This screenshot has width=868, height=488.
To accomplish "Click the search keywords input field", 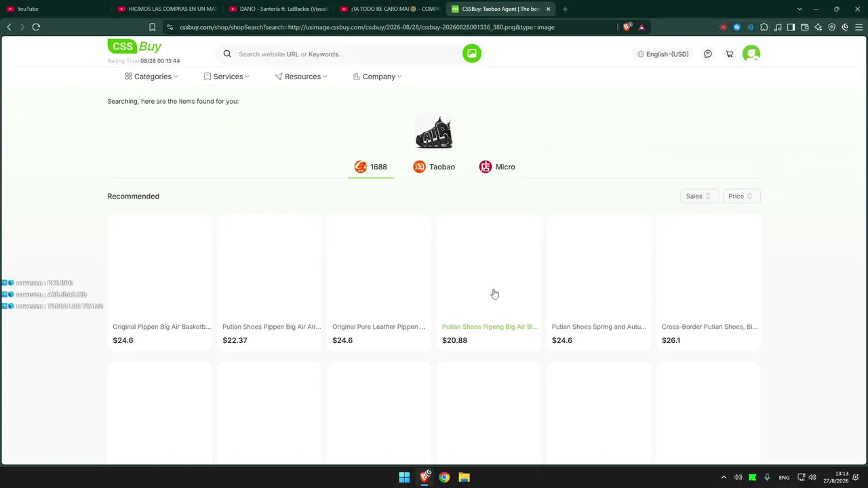I will click(x=347, y=54).
